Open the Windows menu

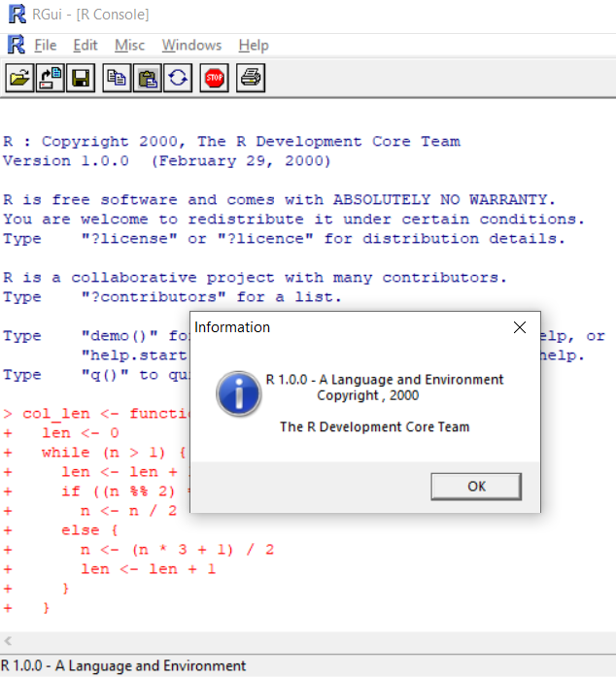191,45
